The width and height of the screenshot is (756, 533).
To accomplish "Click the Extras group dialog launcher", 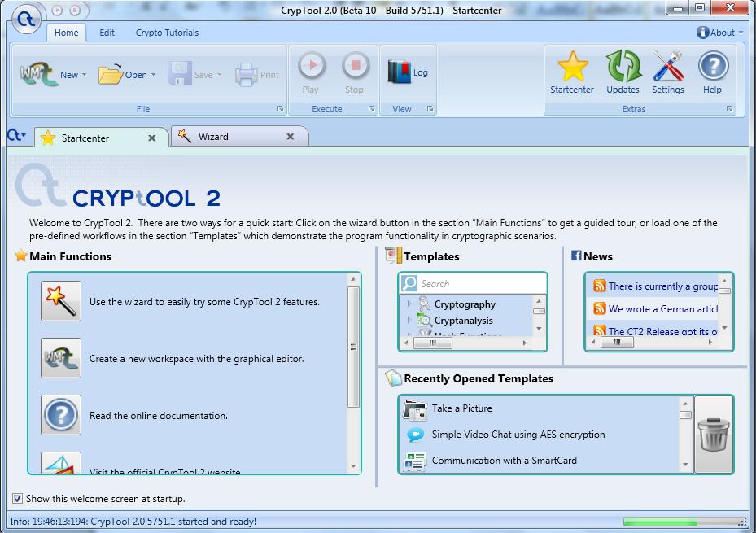I will pos(730,109).
